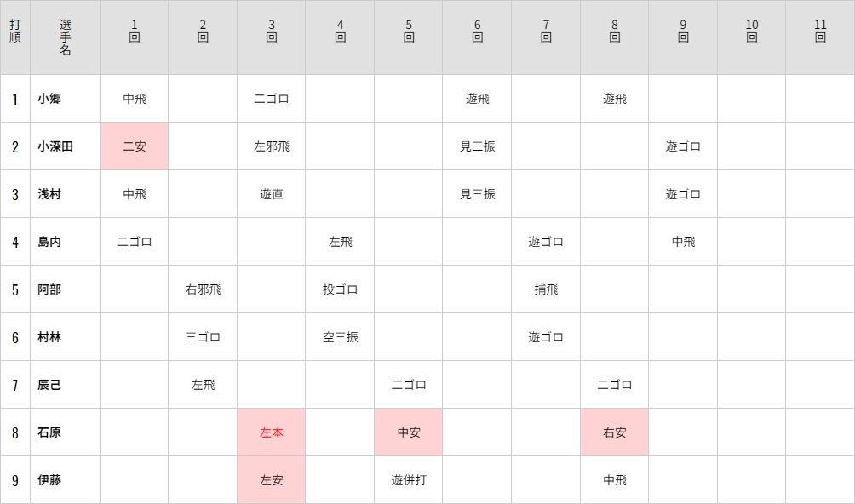855x504 pixels.
Task: Select the pink 二安 cell for 小深田
Action: [x=135, y=146]
